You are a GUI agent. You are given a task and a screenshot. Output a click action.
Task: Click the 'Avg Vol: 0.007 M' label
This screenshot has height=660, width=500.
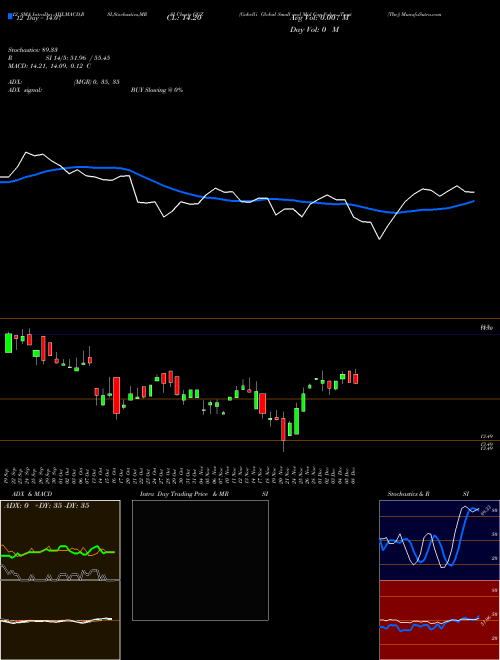320,18
